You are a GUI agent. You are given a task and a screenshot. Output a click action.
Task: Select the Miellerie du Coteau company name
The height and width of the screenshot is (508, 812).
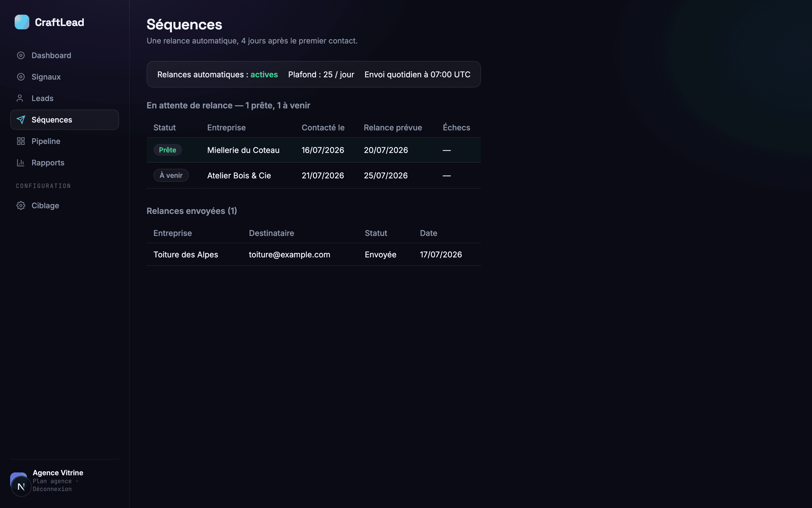243,150
